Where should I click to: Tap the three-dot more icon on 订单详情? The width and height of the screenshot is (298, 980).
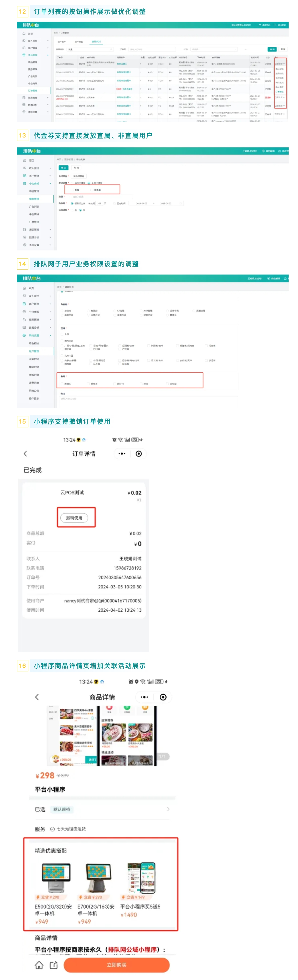click(122, 454)
